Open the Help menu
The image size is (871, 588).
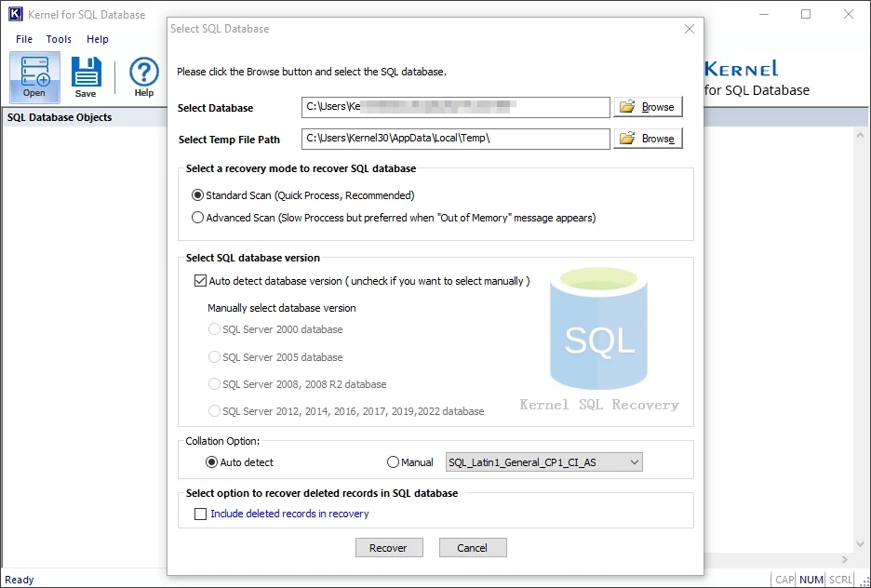[x=97, y=39]
